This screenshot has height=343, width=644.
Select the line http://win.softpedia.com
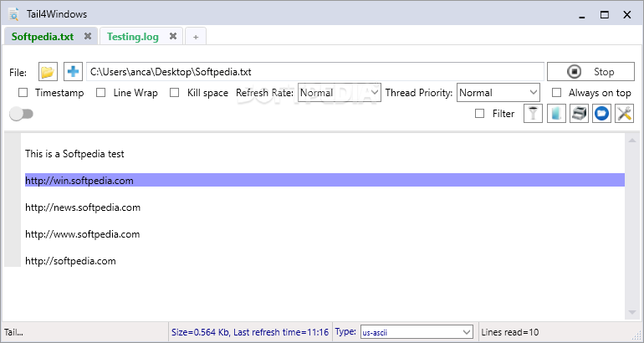pyautogui.click(x=325, y=181)
